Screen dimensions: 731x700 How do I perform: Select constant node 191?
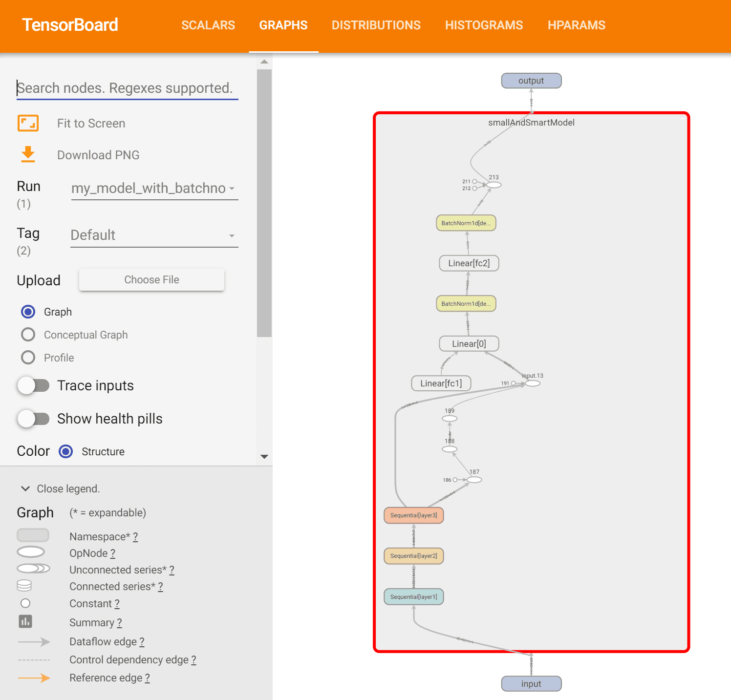point(513,383)
